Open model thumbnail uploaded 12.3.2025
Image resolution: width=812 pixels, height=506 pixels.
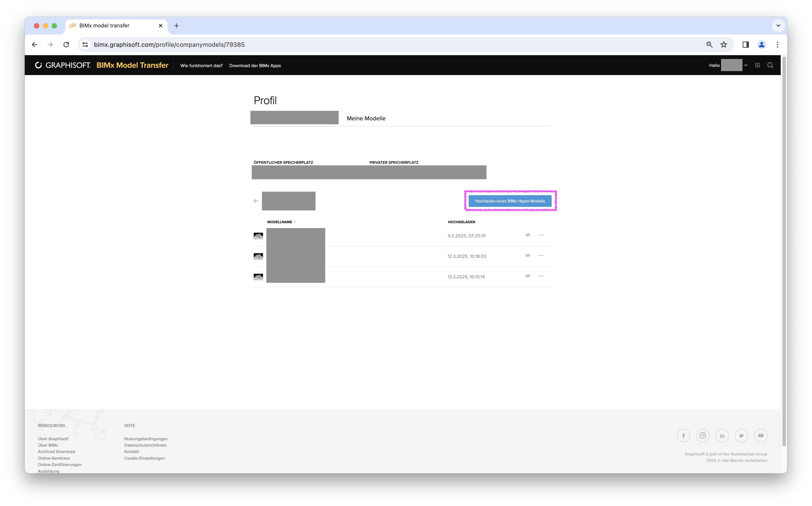click(258, 256)
